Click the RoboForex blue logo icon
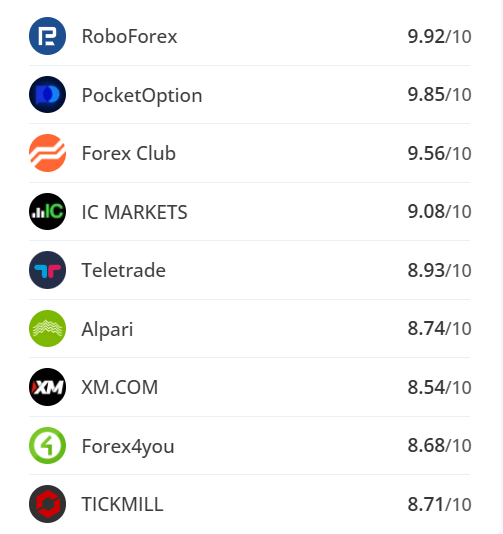This screenshot has width=503, height=534. click(x=47, y=36)
